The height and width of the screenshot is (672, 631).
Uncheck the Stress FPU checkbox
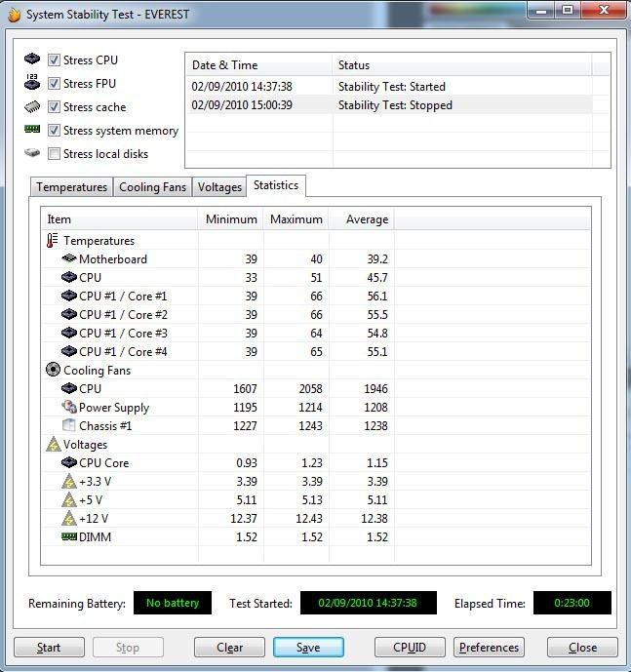(x=54, y=83)
